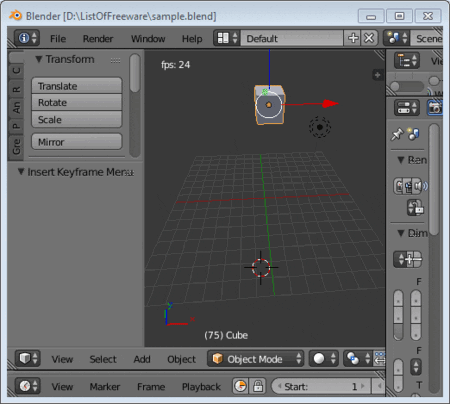Select the P tool shelf tab
450x404 pixels.
point(16,126)
